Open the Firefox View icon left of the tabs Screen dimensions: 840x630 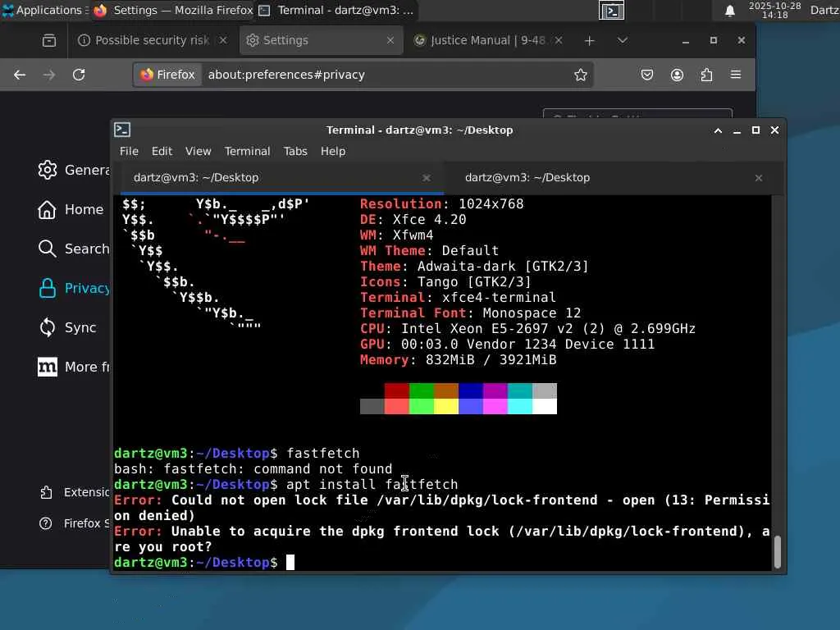pos(48,40)
